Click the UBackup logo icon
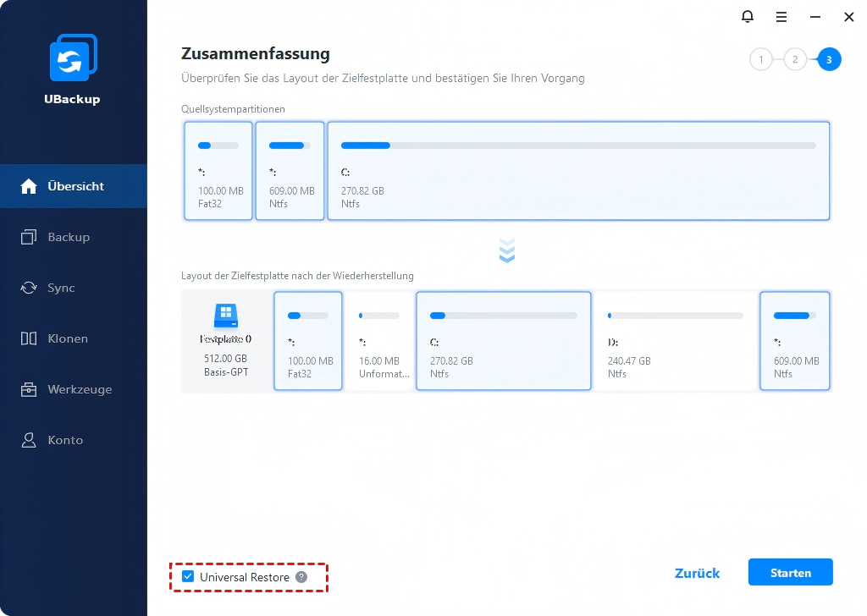Viewport: 867px width, 616px height. point(73,58)
